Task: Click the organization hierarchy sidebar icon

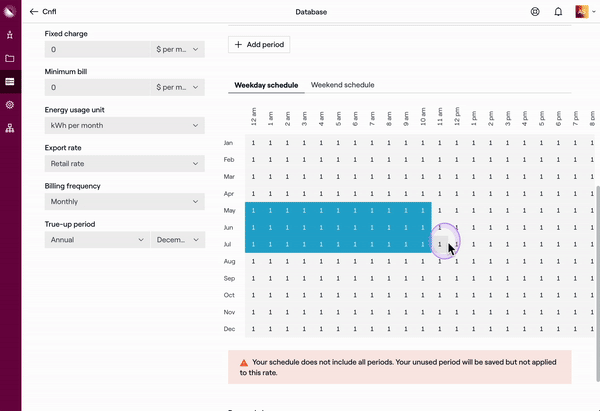Action: tap(10, 128)
